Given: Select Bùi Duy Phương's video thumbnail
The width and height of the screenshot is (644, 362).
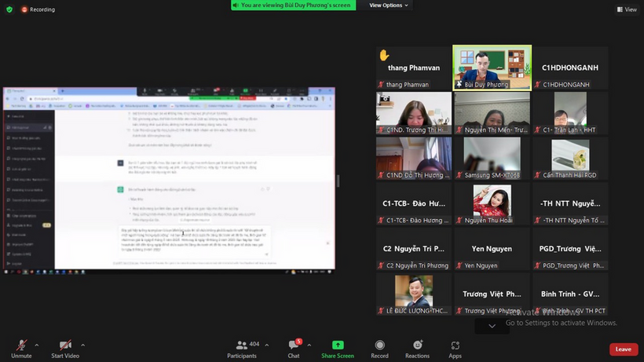Looking at the screenshot, I should tap(492, 67).
